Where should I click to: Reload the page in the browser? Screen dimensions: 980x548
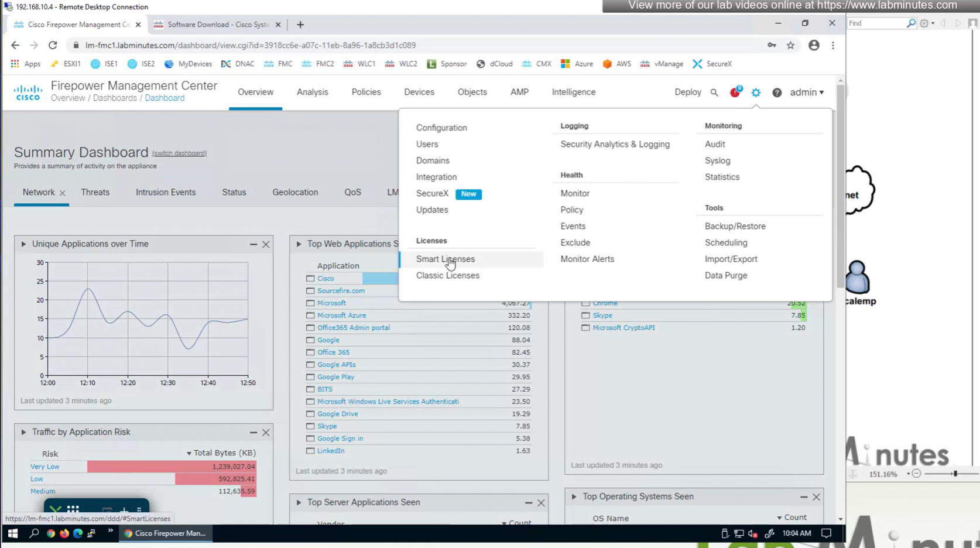pos(53,45)
